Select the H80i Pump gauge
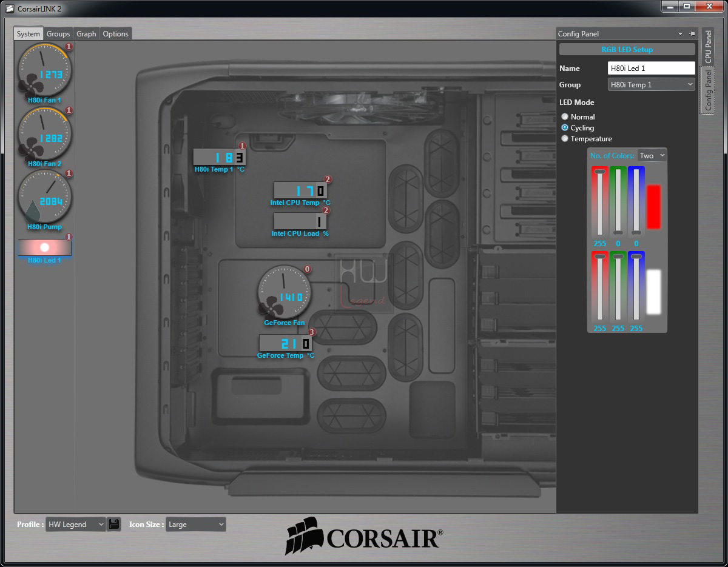 point(44,197)
